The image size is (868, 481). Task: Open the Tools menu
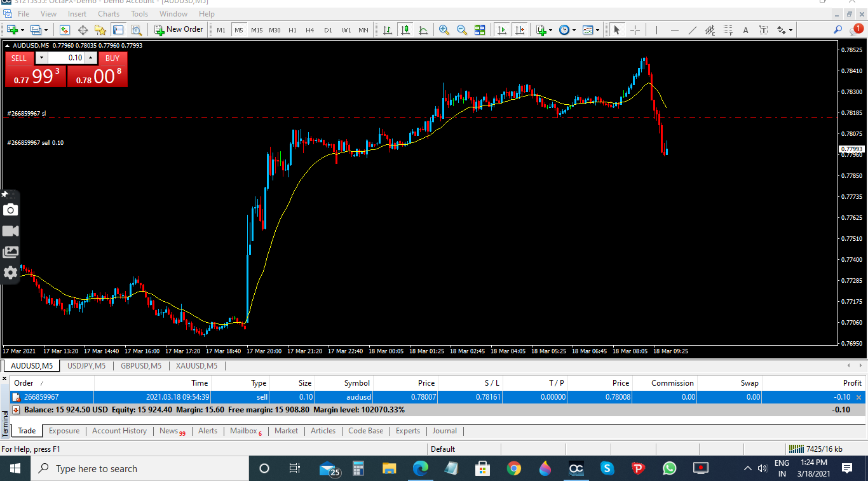139,13
